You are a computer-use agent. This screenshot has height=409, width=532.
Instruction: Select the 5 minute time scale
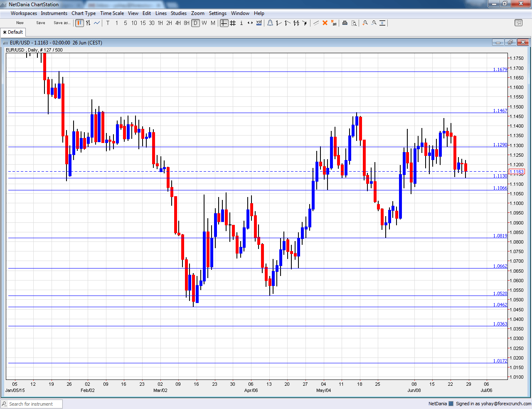click(126, 23)
